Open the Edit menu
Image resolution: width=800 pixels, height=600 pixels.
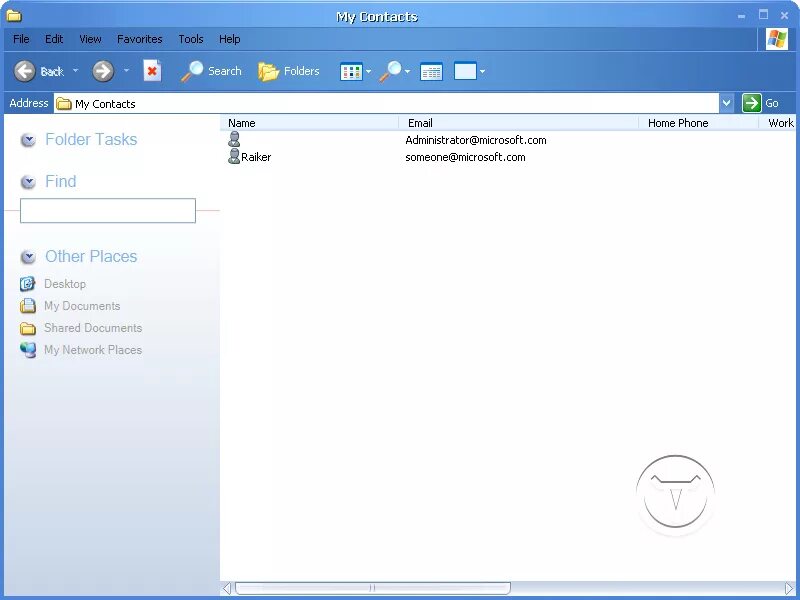[x=54, y=39]
